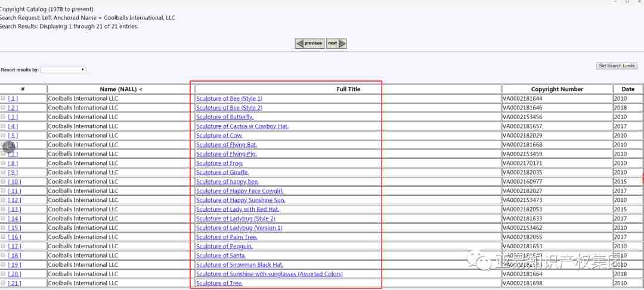Open Sculpture of Flying Bat link
644x290 pixels.
coord(227,145)
